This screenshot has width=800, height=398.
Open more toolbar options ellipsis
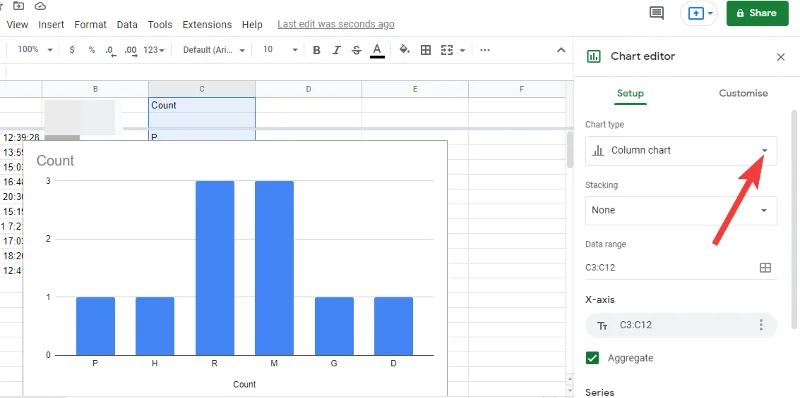point(485,50)
